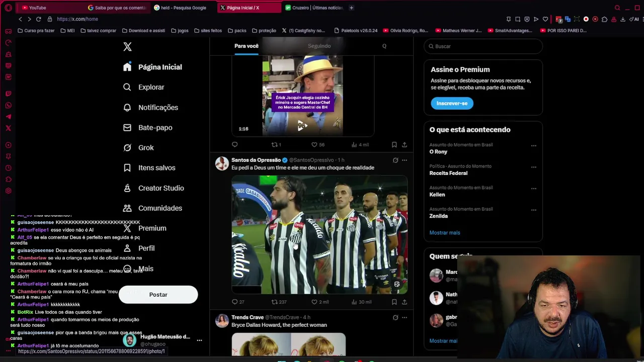The image size is (644, 362).
Task: Open Bate-papo messages in the X navigation
Action: click(148, 127)
